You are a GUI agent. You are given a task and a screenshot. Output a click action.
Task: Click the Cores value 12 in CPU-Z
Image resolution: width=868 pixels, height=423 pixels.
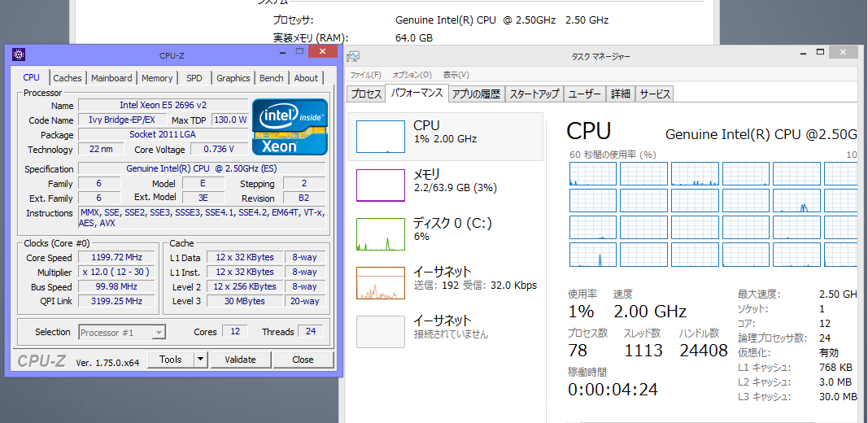235,332
